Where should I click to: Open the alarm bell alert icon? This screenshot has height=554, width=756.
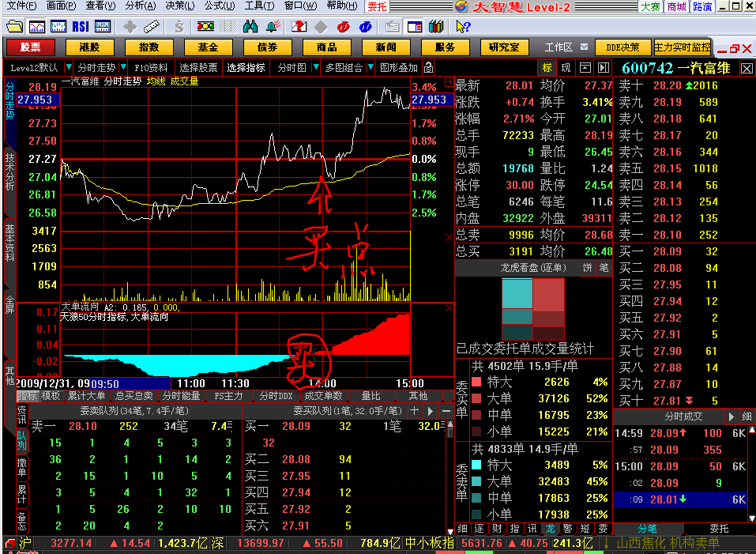[x=273, y=27]
